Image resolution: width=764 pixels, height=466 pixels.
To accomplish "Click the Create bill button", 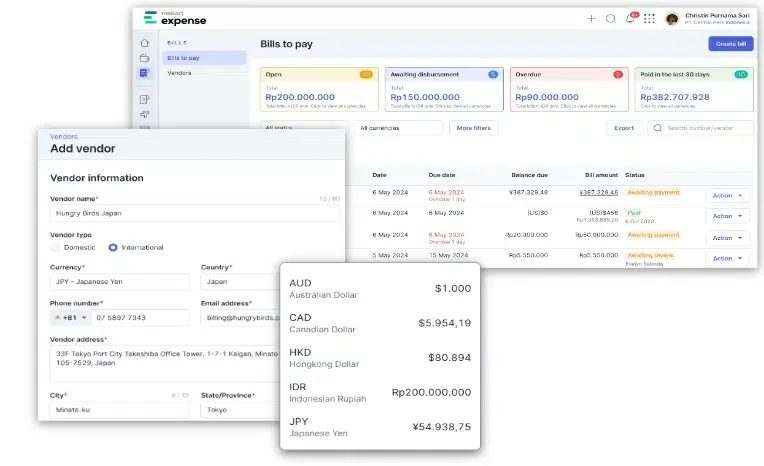I will [x=731, y=44].
